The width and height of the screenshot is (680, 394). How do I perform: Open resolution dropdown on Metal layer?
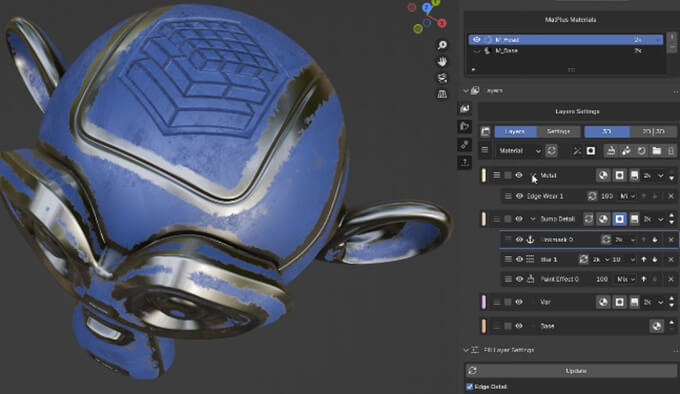pyautogui.click(x=653, y=176)
